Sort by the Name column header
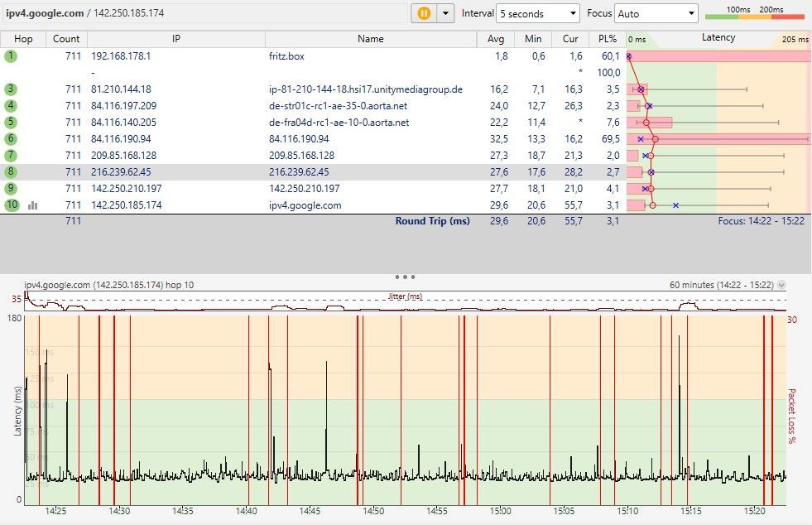This screenshot has width=812, height=525. (370, 39)
